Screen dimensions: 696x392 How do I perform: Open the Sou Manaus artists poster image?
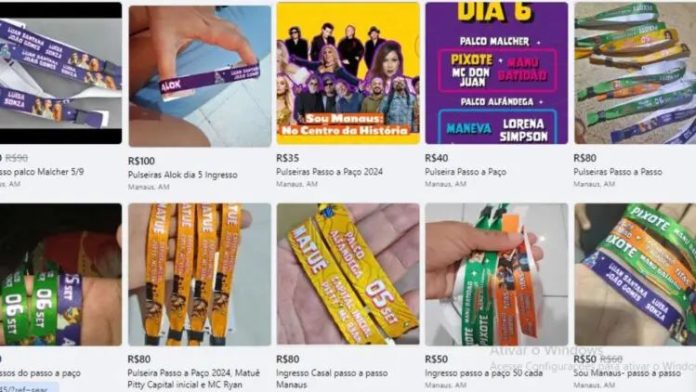click(x=348, y=73)
